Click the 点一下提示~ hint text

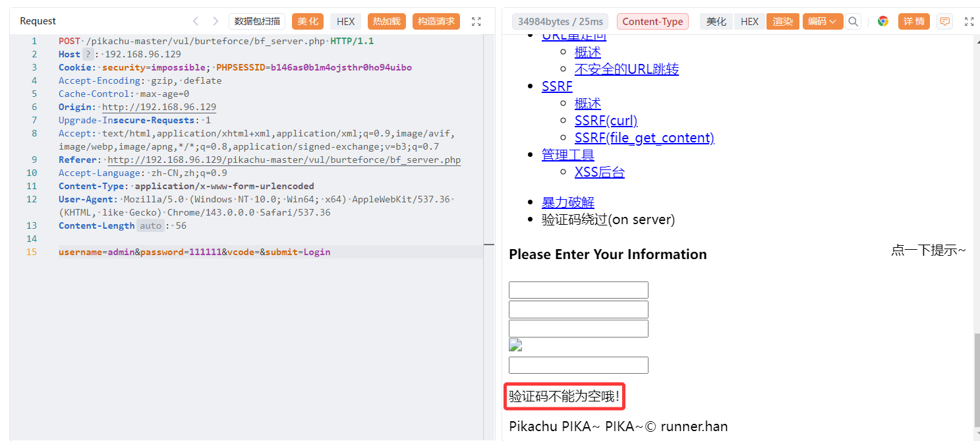[929, 250]
